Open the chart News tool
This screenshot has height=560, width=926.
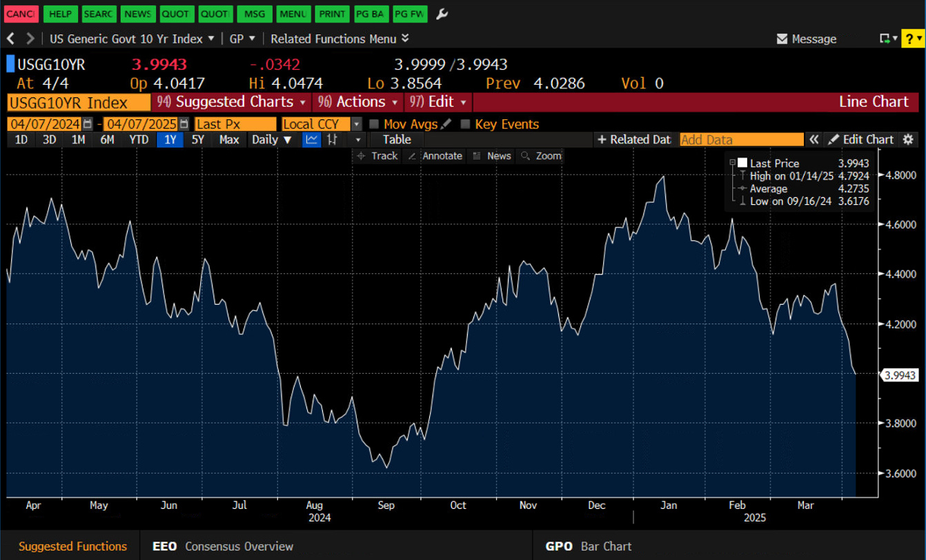[492, 156]
